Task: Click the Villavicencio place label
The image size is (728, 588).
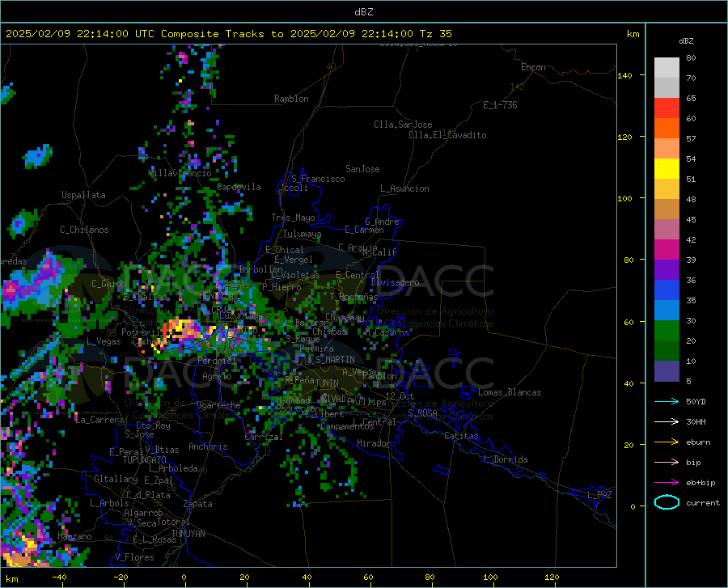Action: click(180, 172)
